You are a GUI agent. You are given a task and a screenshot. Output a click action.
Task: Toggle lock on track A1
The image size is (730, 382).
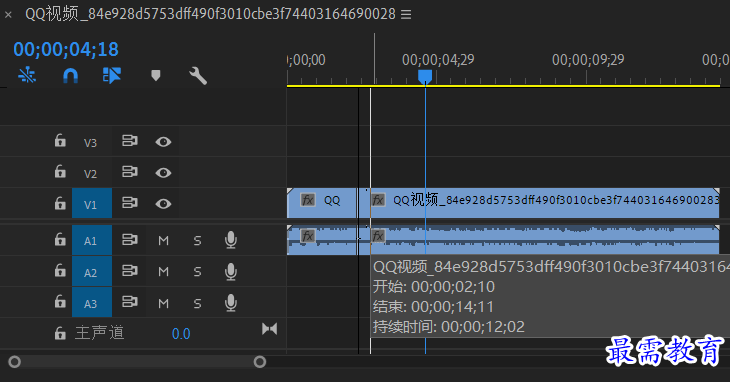[60, 239]
